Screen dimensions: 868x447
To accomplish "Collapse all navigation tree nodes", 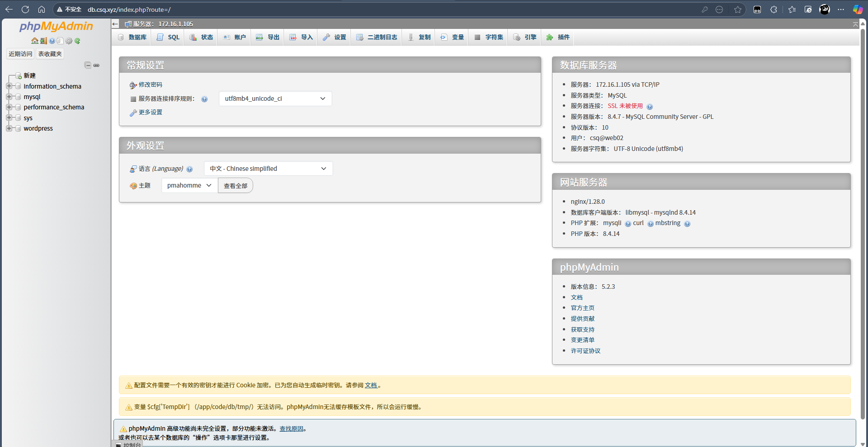I will (88, 65).
